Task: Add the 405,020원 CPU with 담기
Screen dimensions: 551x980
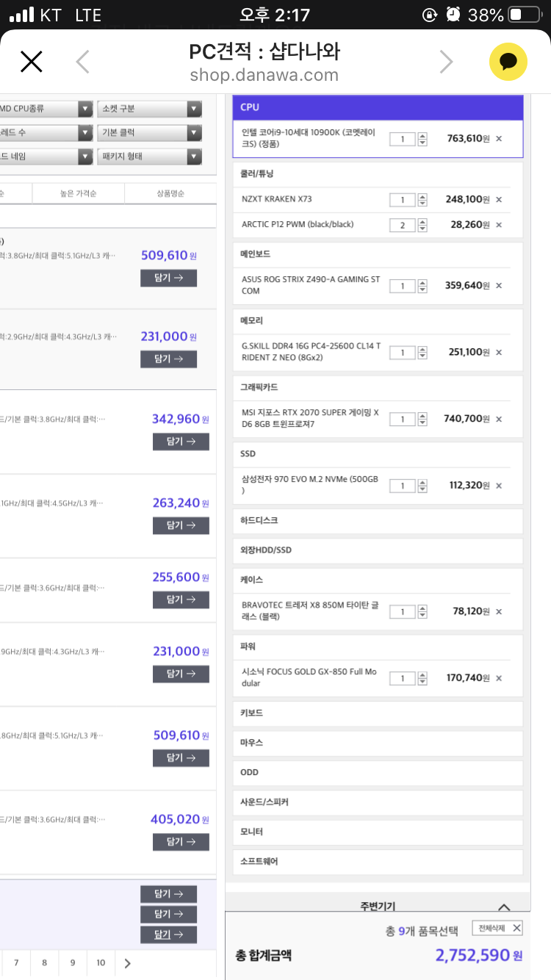Action: [x=181, y=842]
